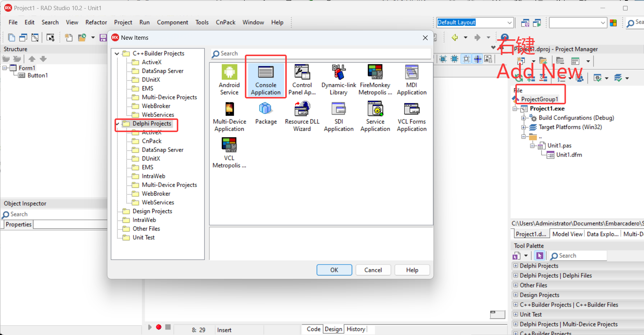Select Console Application in New Items
This screenshot has width=644, height=335.
tap(266, 80)
